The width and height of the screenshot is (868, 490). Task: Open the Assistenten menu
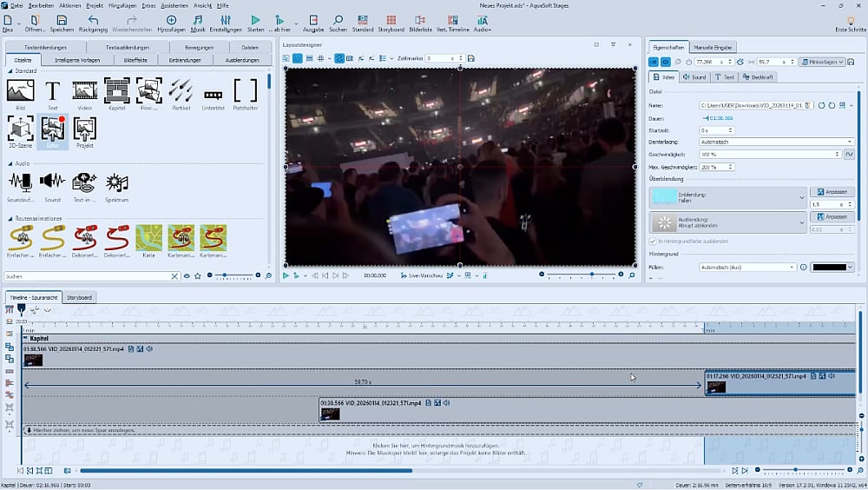173,5
